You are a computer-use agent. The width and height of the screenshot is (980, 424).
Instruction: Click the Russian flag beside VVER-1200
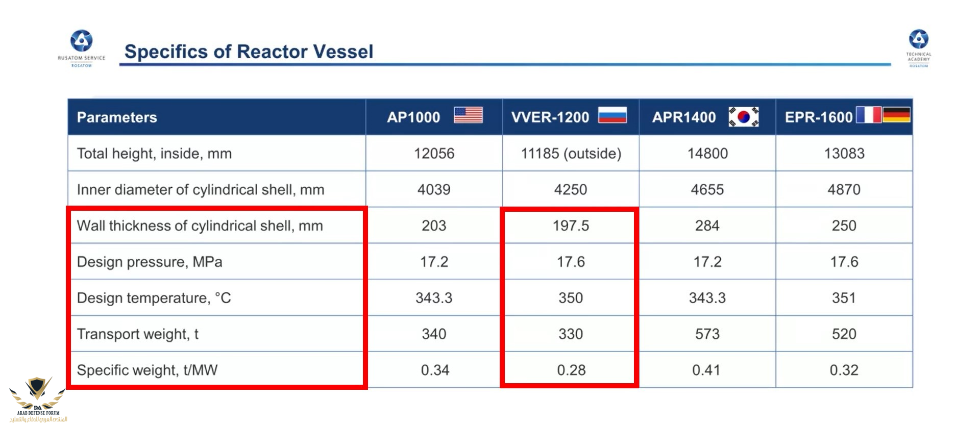click(x=612, y=115)
